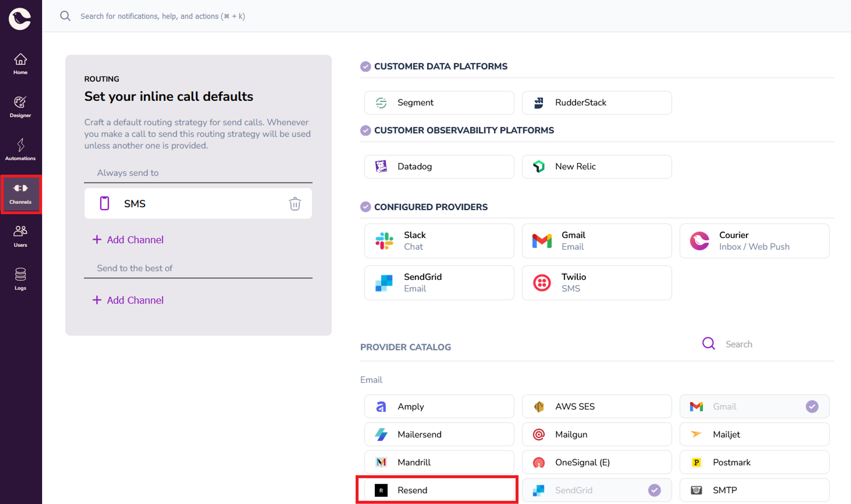Click the Twilio logo icon
The image size is (851, 504).
[541, 282]
